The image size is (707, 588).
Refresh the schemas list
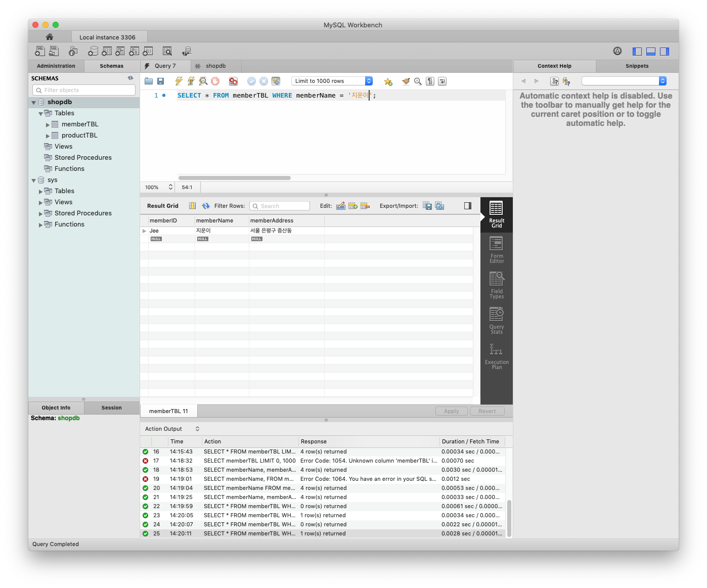pos(130,78)
